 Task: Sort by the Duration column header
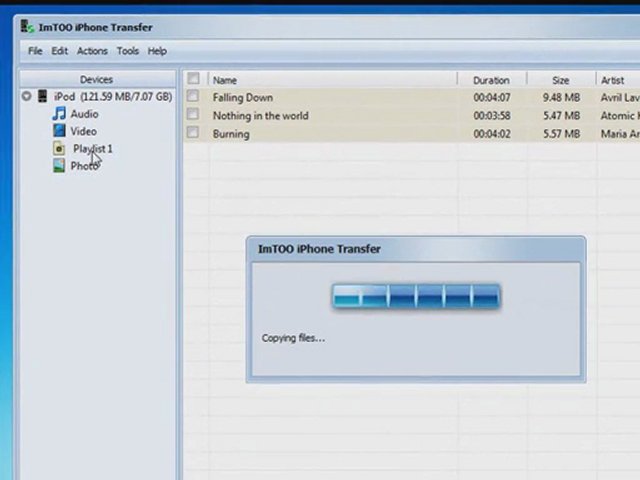pos(491,80)
